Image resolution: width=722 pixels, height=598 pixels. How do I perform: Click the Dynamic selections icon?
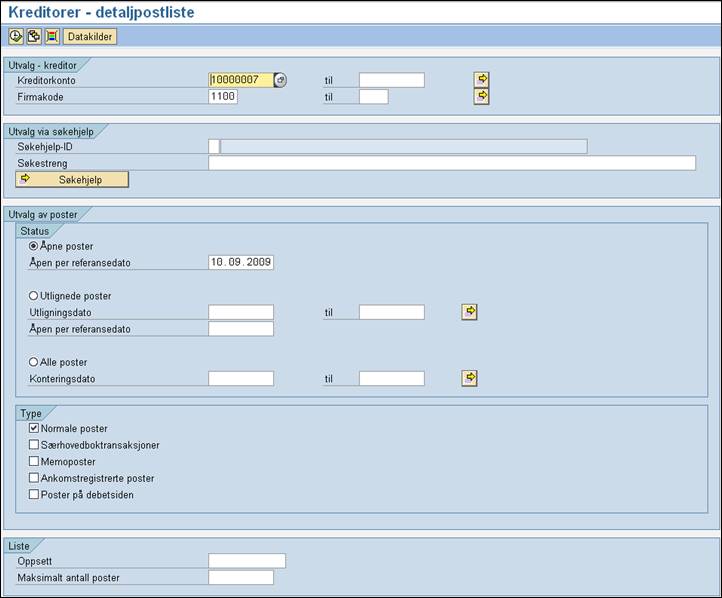52,36
